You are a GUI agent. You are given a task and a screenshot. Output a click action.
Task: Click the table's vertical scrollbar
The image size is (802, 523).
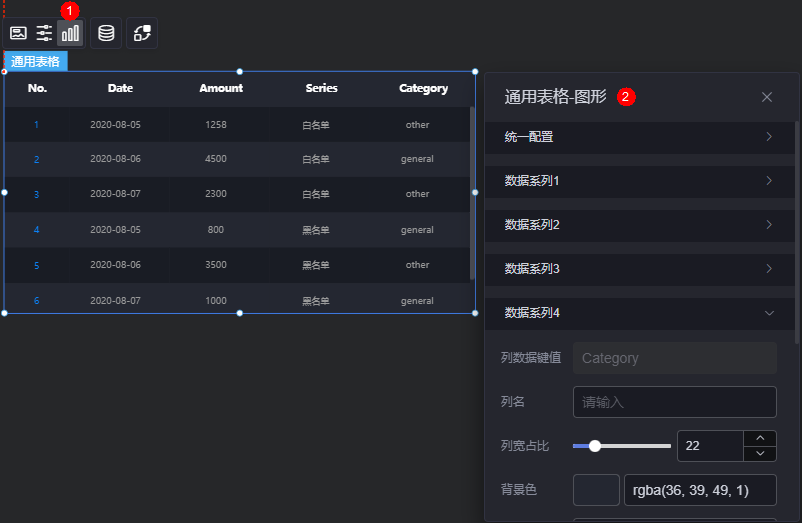click(472, 193)
